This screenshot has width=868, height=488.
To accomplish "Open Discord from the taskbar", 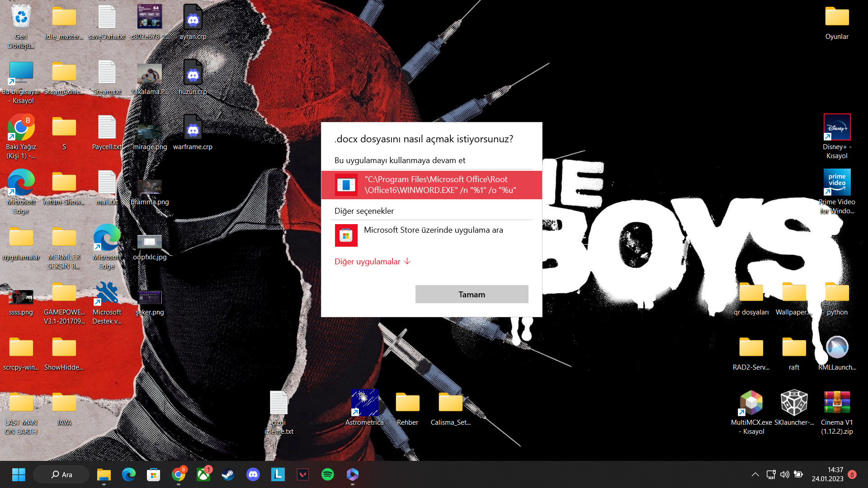I will [253, 474].
